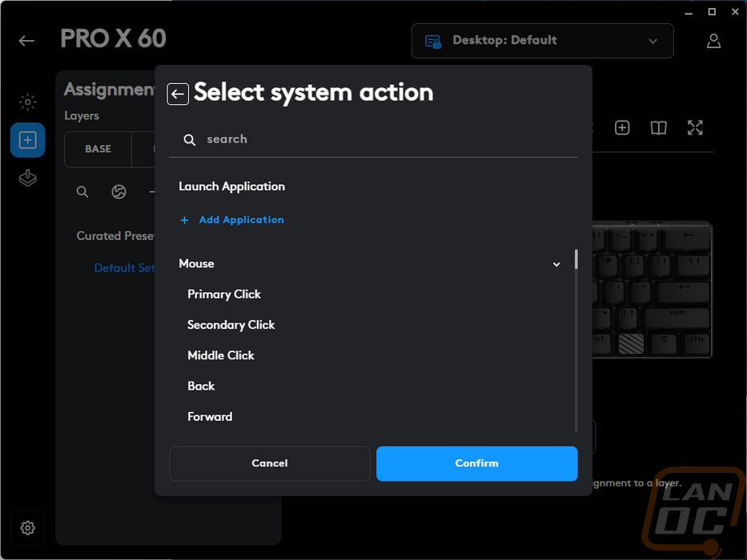747x560 pixels.
Task: Select the Back mouse action
Action: [x=201, y=386]
